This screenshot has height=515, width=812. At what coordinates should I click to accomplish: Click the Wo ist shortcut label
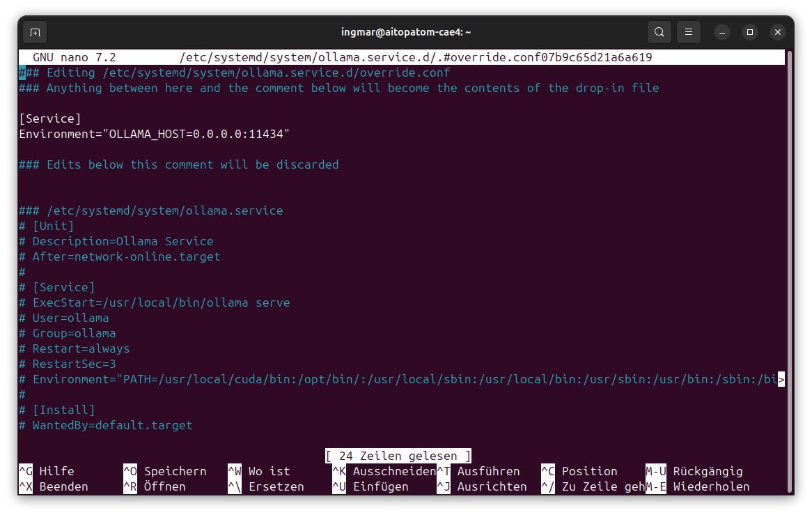click(x=269, y=471)
